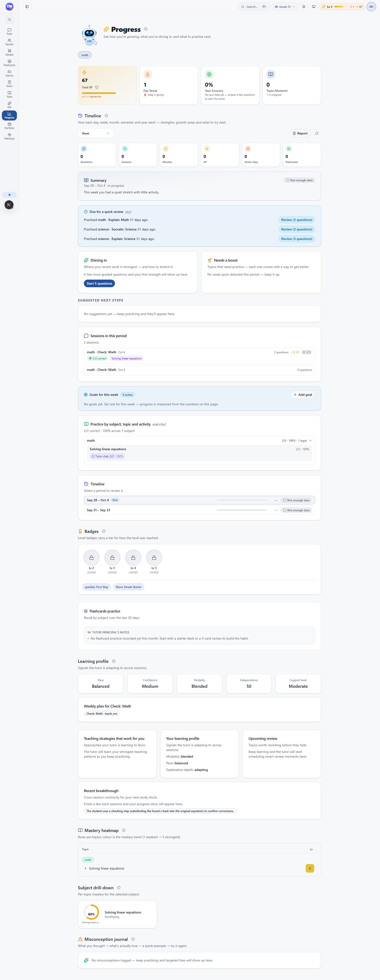Screen dimensions: 380x980
Task: Click the Report button
Action: [300, 133]
